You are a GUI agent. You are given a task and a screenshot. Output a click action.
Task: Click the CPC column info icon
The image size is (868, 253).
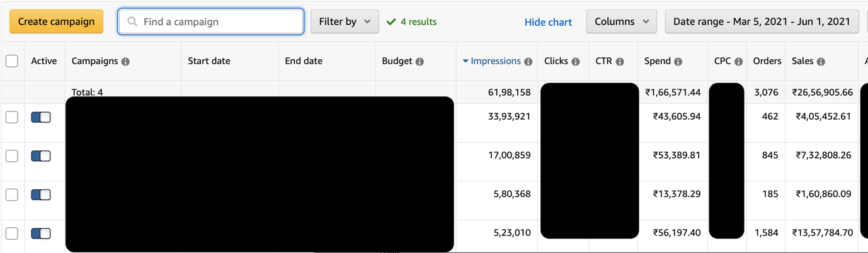tap(738, 62)
